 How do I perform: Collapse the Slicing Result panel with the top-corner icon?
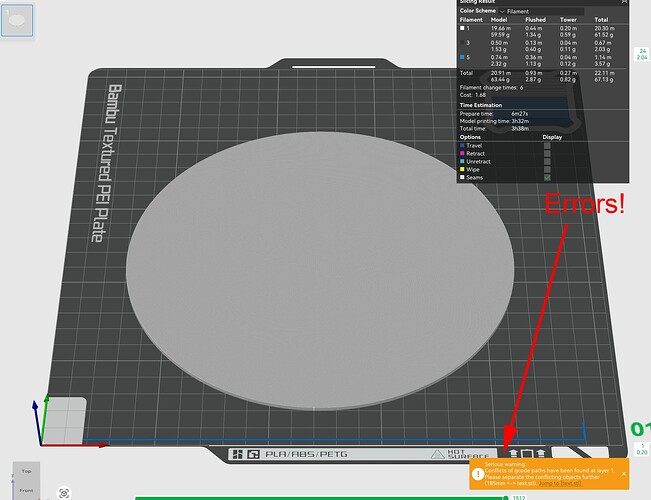pos(624,2)
